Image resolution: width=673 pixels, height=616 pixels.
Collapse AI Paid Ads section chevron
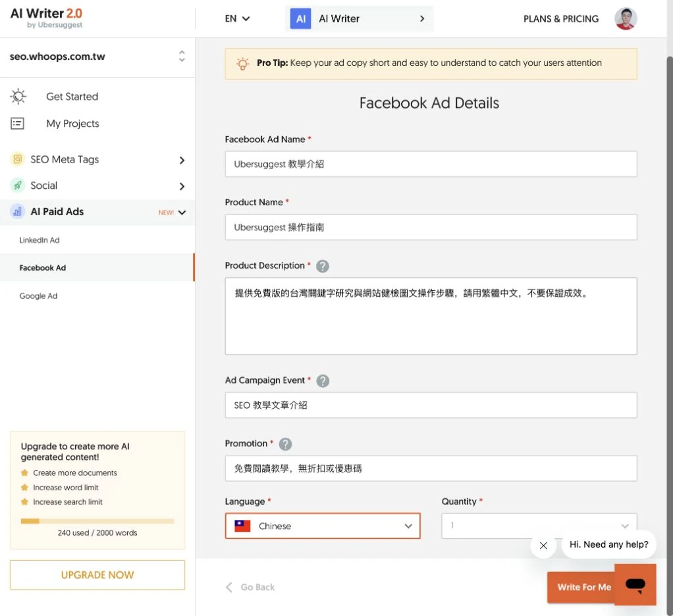(182, 213)
